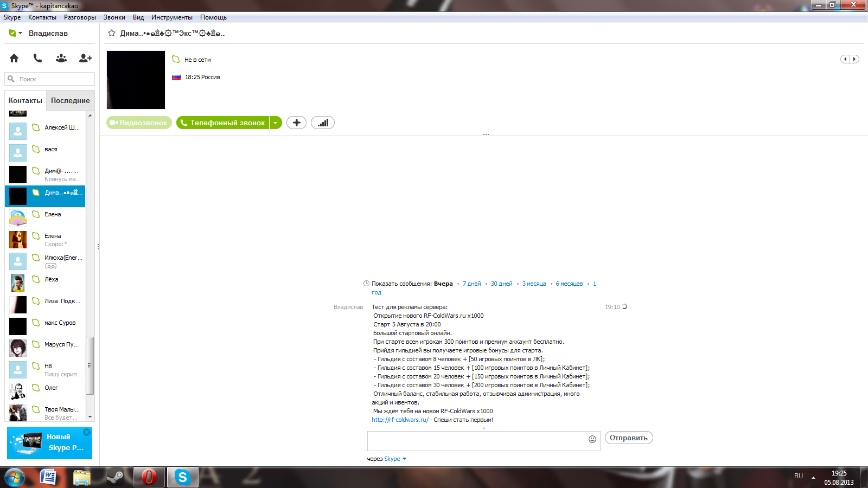Show messages from 30 дней
868x488 pixels.
pos(502,284)
